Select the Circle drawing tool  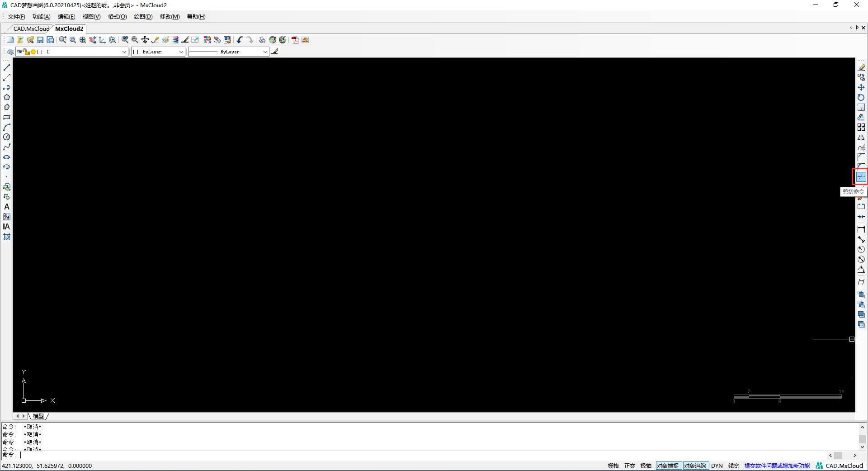7,137
